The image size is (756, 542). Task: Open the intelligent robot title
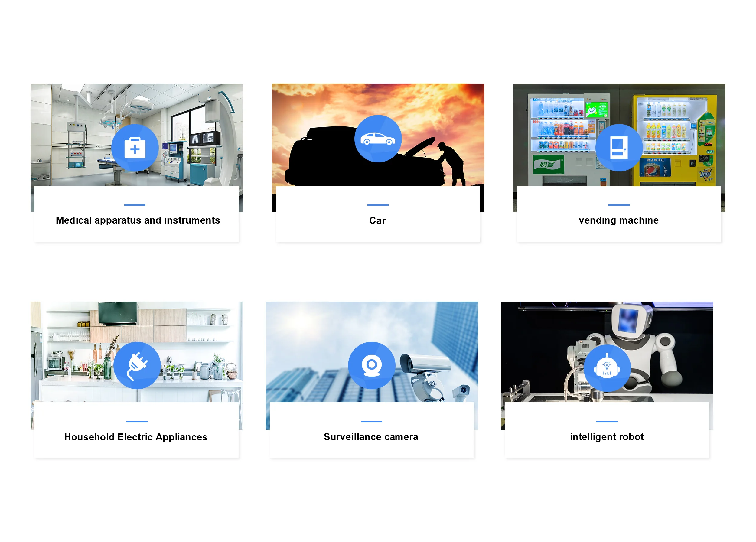coord(606,437)
